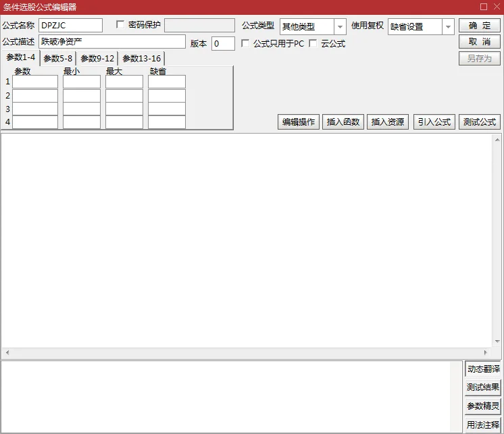Enable the 密码保护 checkbox

[120, 25]
